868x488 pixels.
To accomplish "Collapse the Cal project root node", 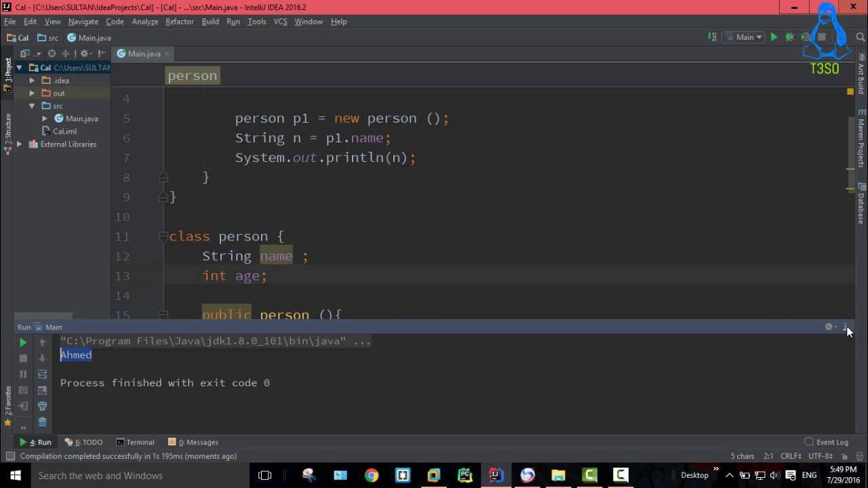I will 20,67.
